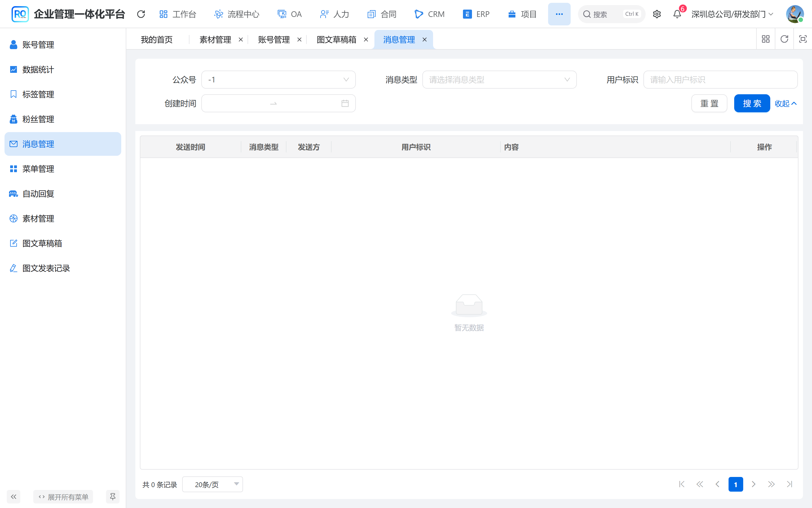This screenshot has width=812, height=508.
Task: Jump back several pages
Action: tap(700, 484)
